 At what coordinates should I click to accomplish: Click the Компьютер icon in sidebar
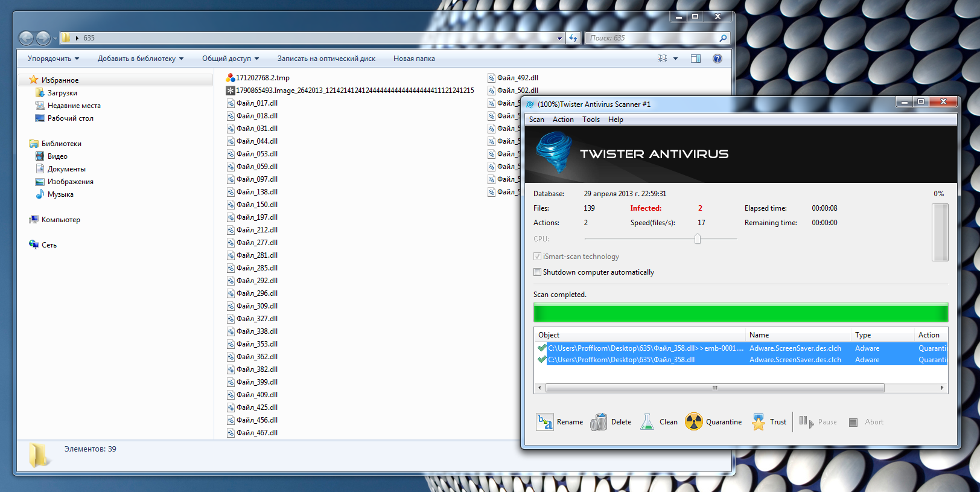click(x=34, y=220)
